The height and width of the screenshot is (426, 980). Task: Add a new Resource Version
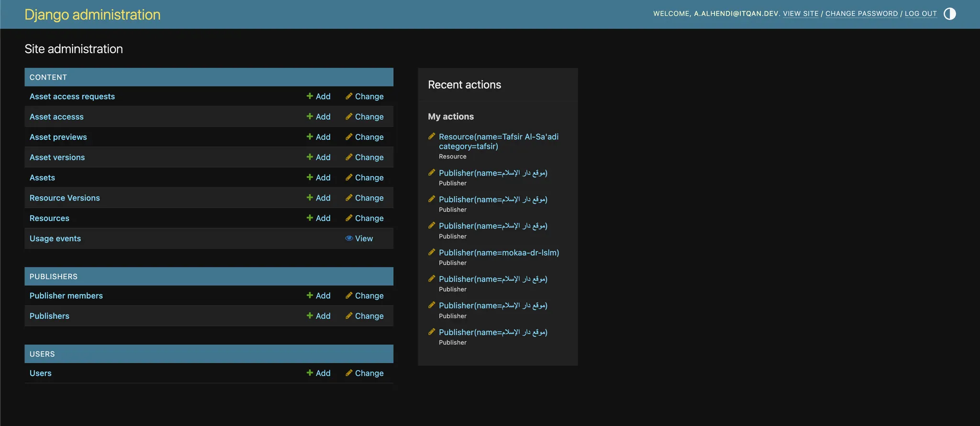(319, 198)
